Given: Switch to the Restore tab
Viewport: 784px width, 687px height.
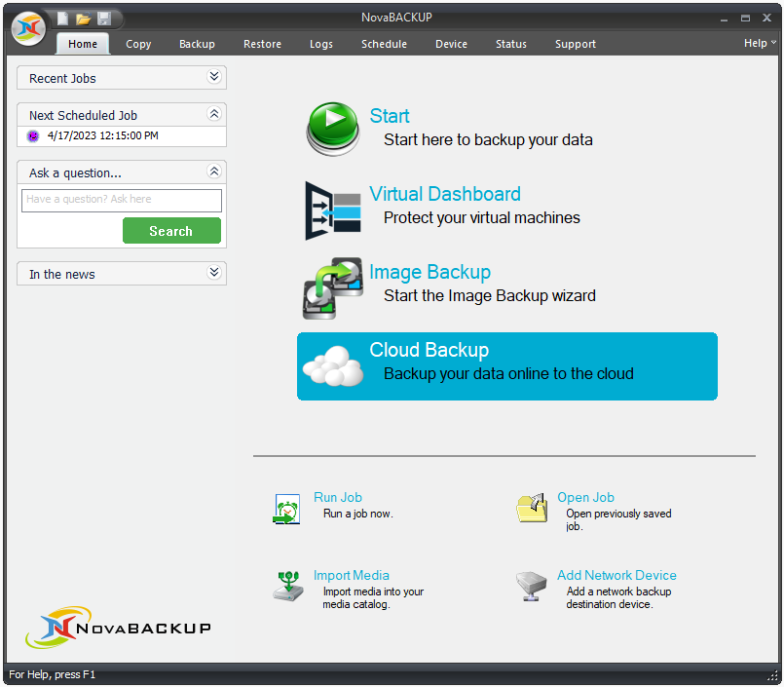Looking at the screenshot, I should click(x=262, y=44).
